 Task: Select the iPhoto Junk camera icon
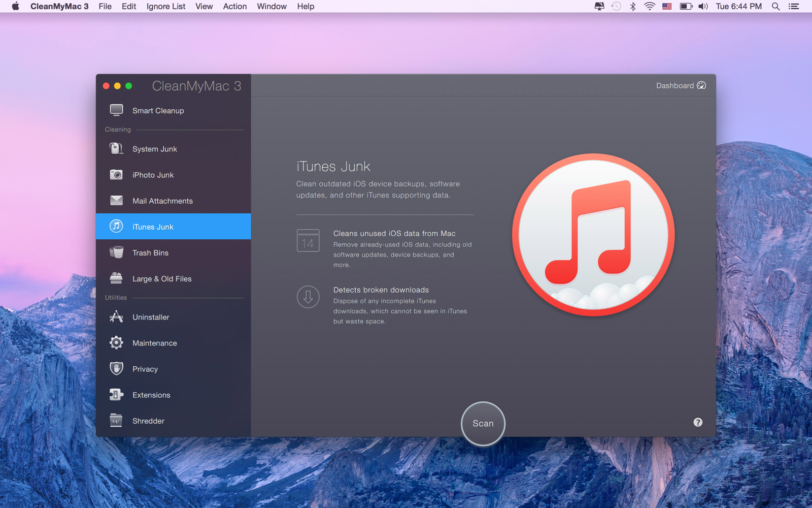tap(116, 175)
